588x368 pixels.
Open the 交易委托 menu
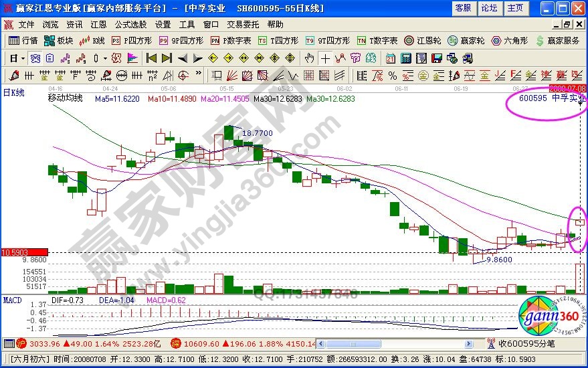click(243, 24)
